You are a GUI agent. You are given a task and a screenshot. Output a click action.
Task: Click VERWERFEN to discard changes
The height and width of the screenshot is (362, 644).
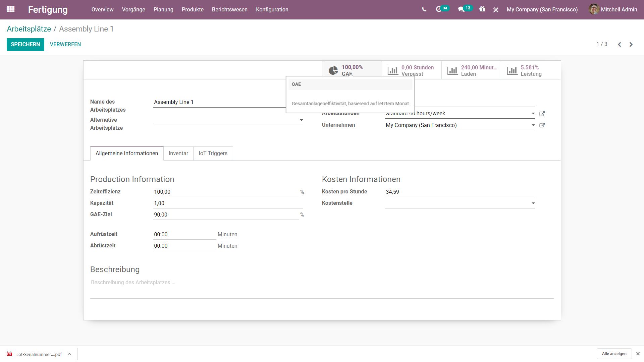pos(65,44)
